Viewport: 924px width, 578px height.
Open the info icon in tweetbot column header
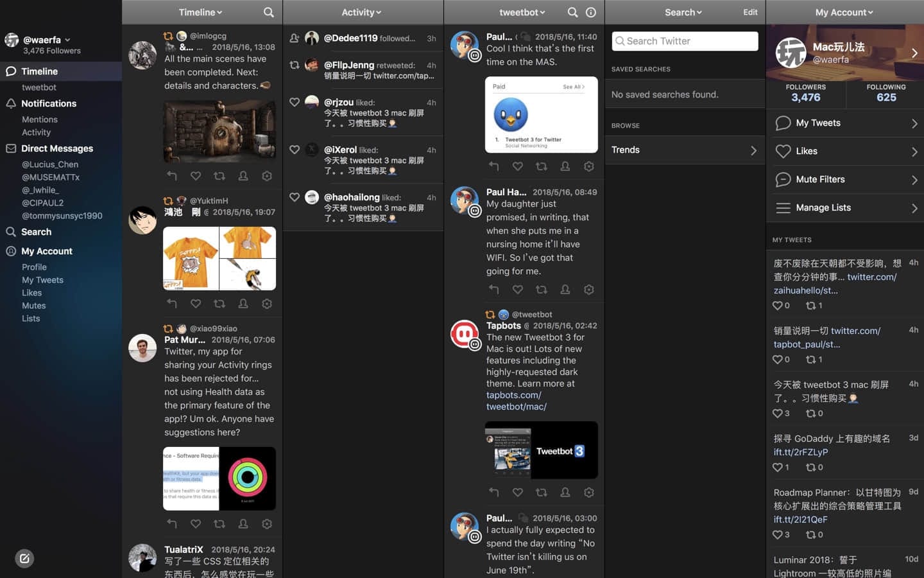point(591,12)
